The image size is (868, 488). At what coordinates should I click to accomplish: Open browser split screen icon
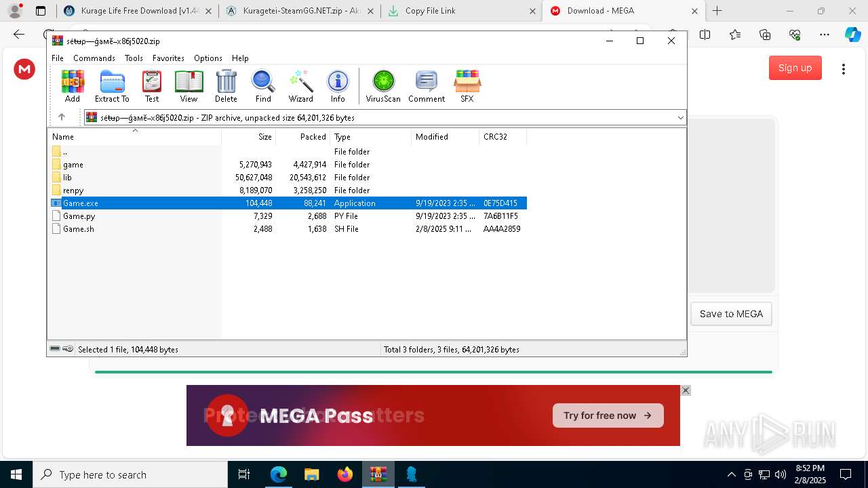tap(705, 35)
